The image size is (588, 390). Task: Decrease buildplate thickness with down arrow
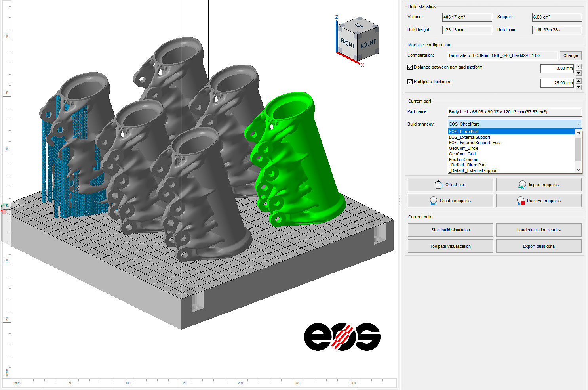click(x=578, y=87)
